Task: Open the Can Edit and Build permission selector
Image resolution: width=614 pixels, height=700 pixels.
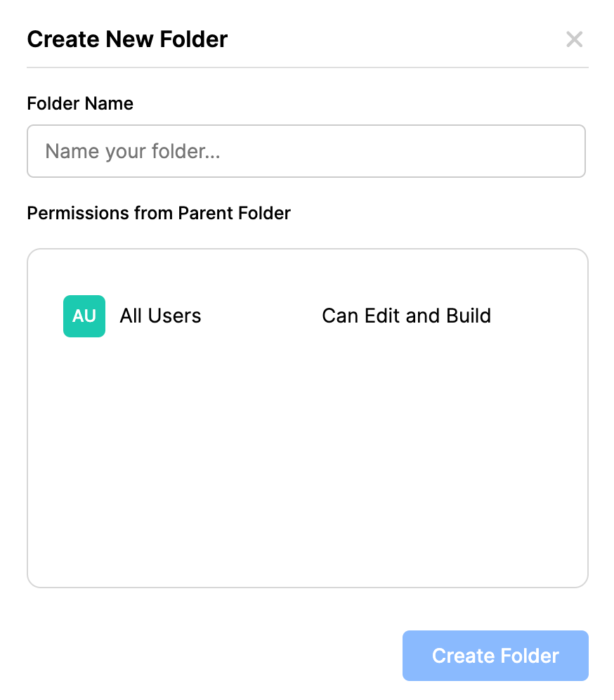Action: [x=406, y=316]
